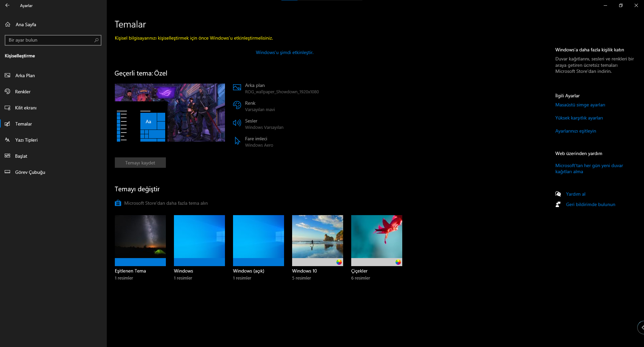Open the Renkler settings page

[53, 92]
